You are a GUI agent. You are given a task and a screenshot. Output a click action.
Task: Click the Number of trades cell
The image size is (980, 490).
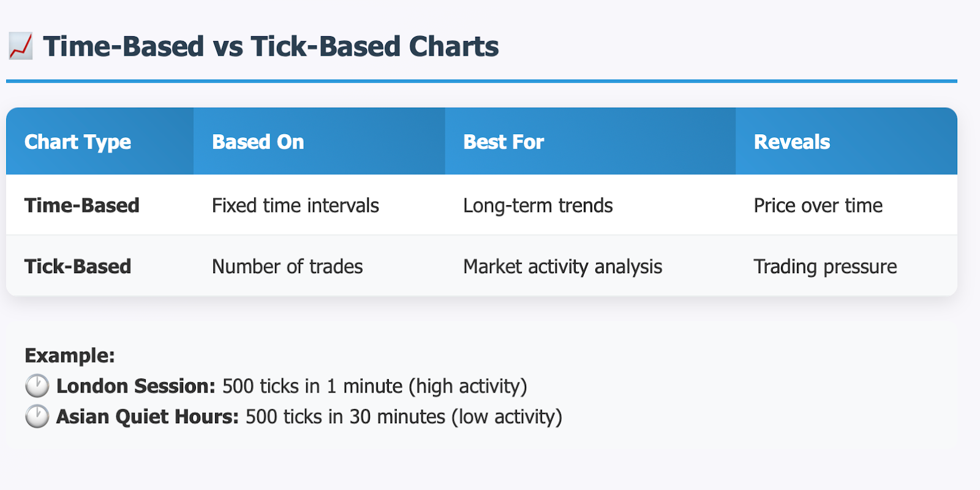[x=287, y=266]
